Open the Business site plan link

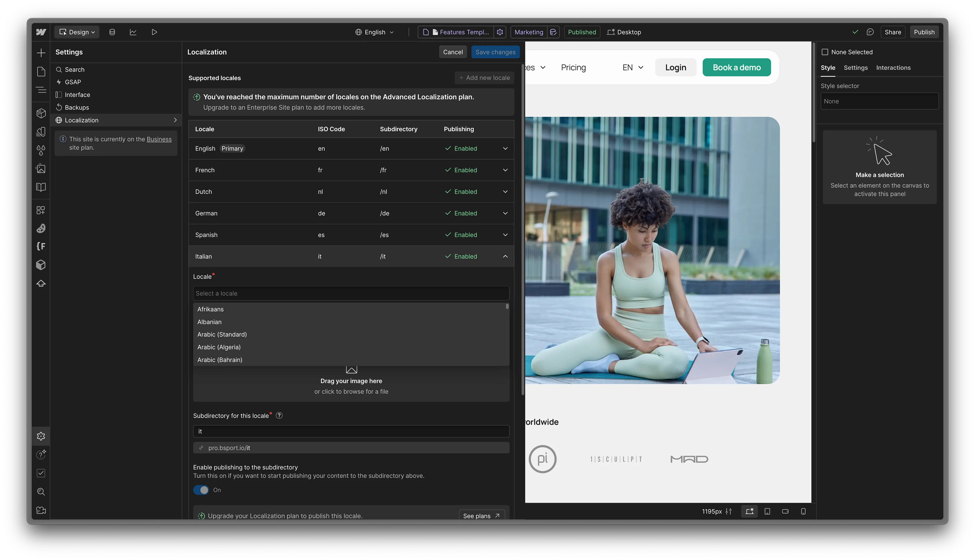(x=159, y=139)
